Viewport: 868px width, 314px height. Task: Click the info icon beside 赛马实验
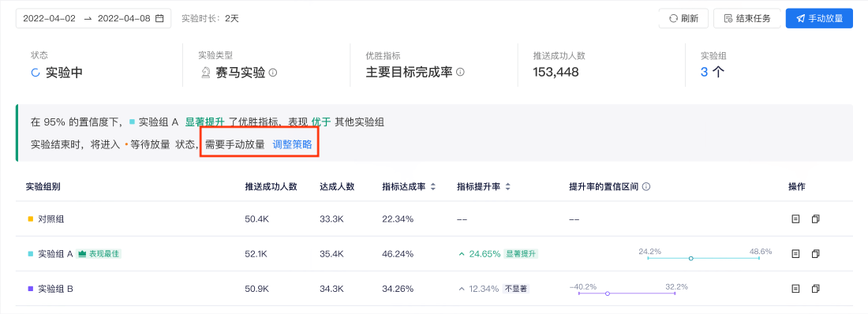point(273,73)
